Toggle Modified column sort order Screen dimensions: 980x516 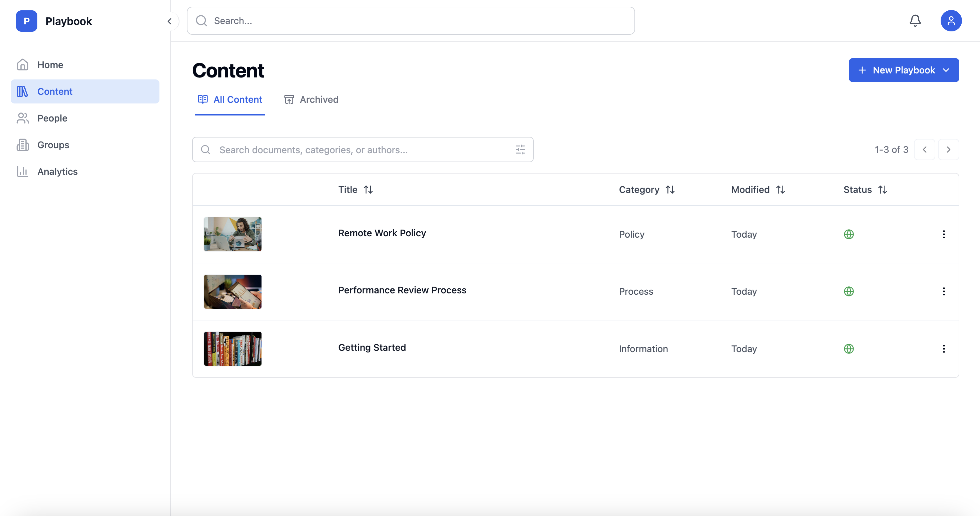(780, 189)
